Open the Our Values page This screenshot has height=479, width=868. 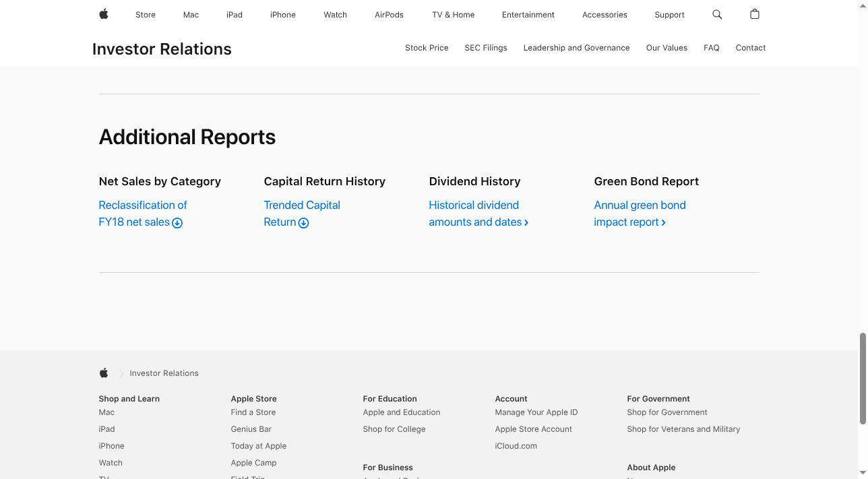(x=666, y=48)
